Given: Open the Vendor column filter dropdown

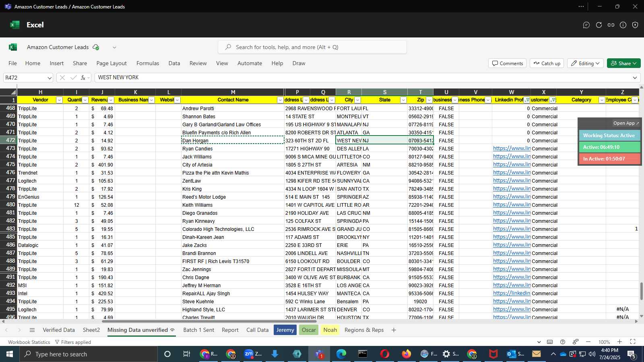Looking at the screenshot, I should [x=59, y=100].
